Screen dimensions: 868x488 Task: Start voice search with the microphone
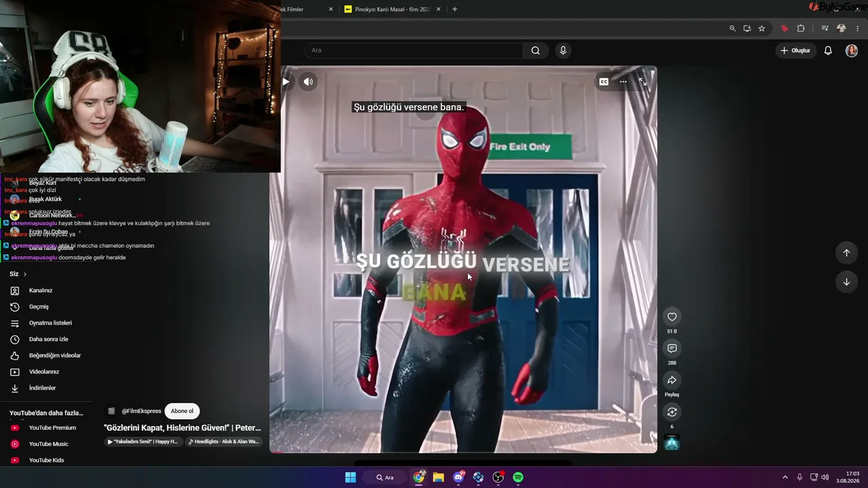tap(563, 50)
